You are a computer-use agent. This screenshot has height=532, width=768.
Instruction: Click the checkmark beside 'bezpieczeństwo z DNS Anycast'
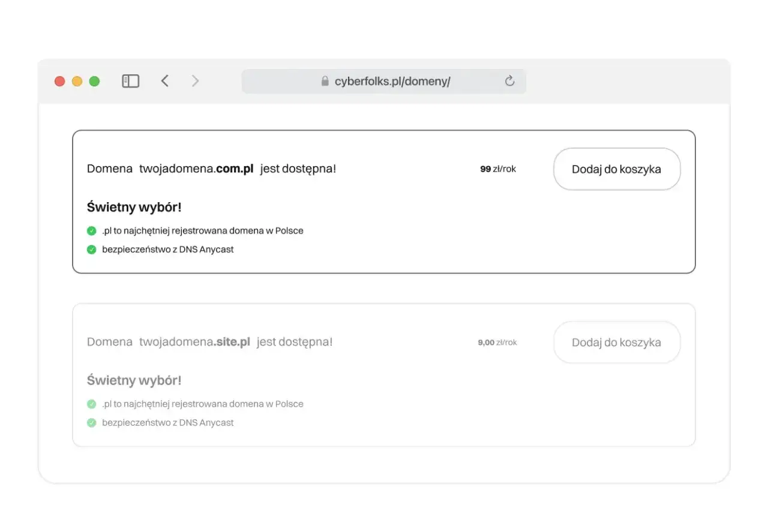tap(92, 249)
